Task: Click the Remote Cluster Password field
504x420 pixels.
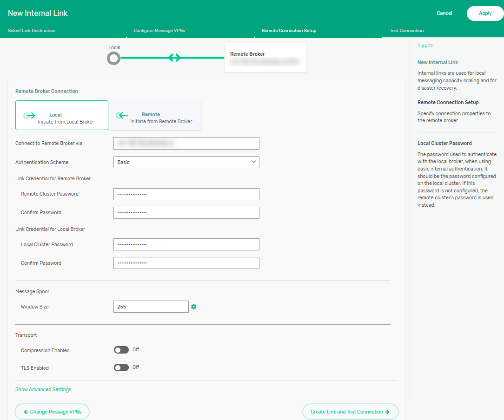Action: coord(186,194)
